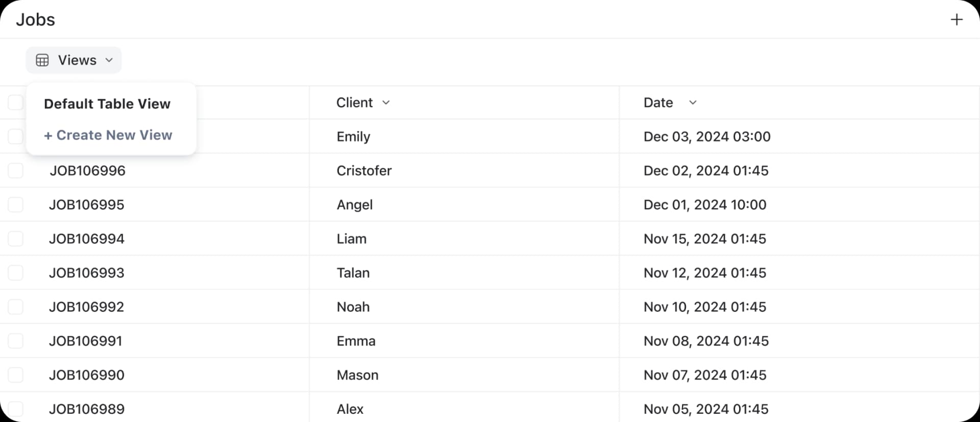Click the Client column header label
The width and height of the screenshot is (980, 422).
point(354,103)
